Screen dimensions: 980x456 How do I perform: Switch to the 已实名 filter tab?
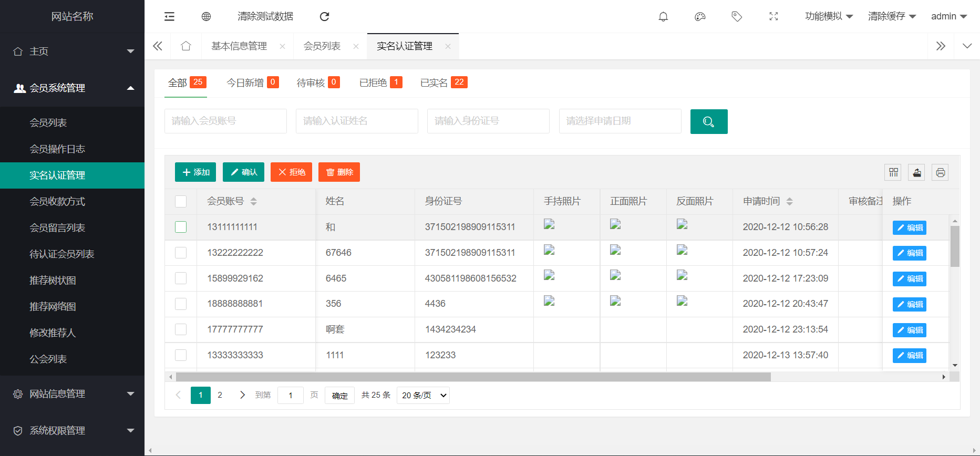click(x=443, y=82)
